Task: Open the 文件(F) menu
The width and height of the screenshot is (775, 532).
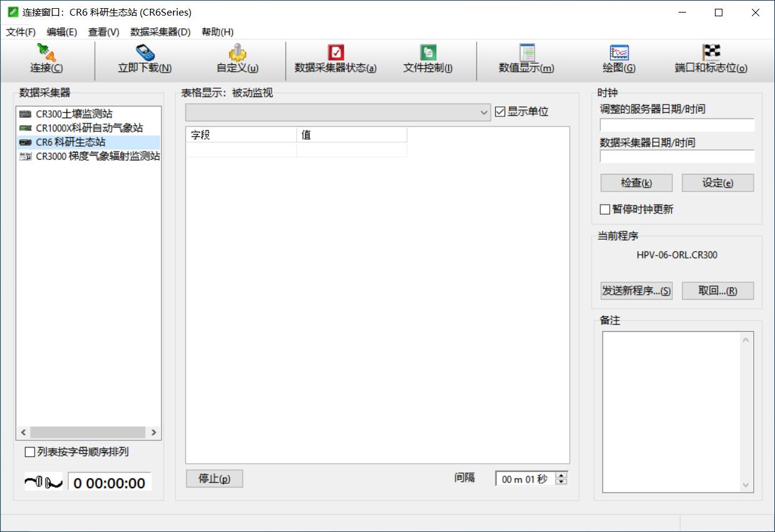Action: tap(21, 32)
